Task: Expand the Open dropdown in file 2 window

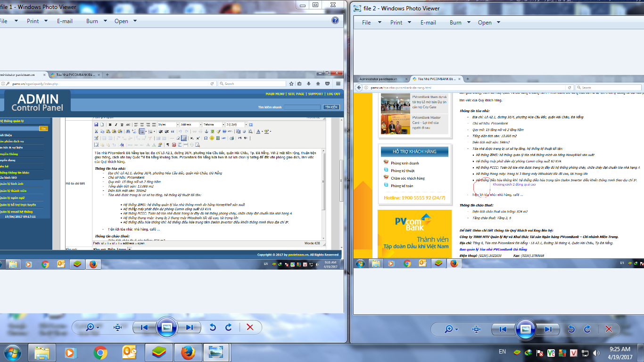Action: 488,22
